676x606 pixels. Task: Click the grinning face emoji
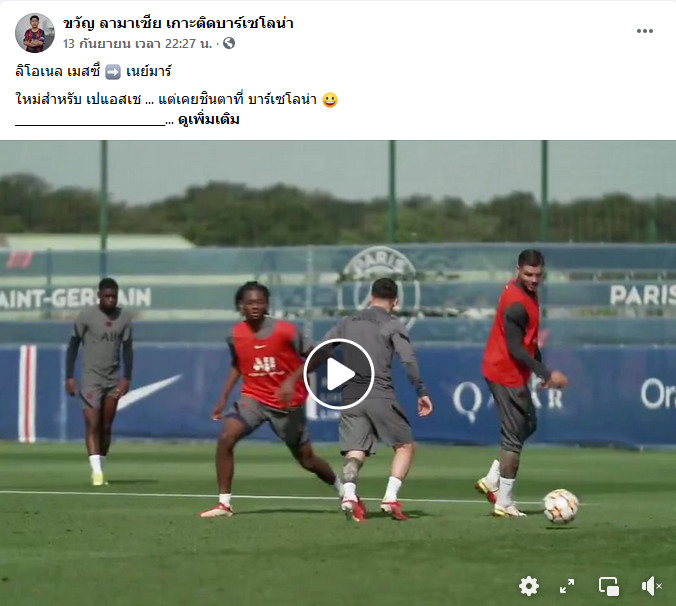point(330,100)
